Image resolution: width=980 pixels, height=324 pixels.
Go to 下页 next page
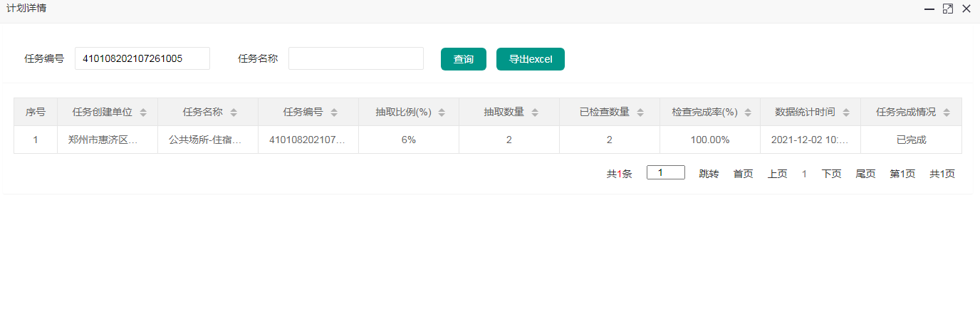point(831,174)
